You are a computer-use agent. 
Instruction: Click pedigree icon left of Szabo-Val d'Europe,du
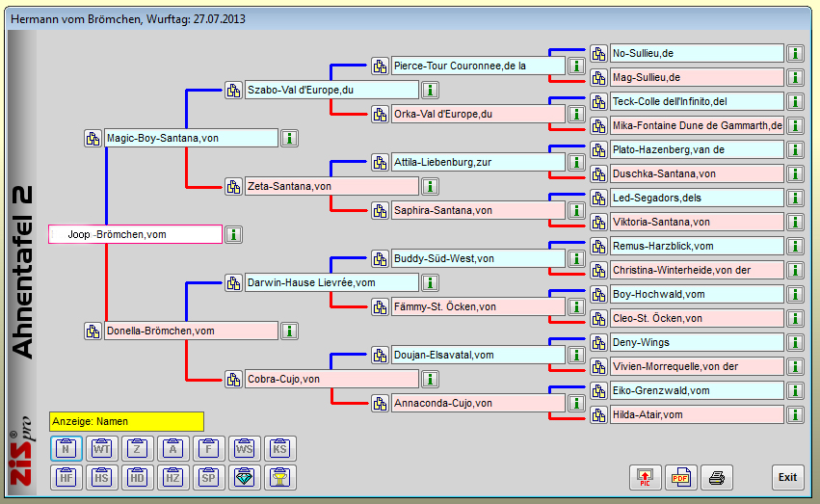pos(233,91)
